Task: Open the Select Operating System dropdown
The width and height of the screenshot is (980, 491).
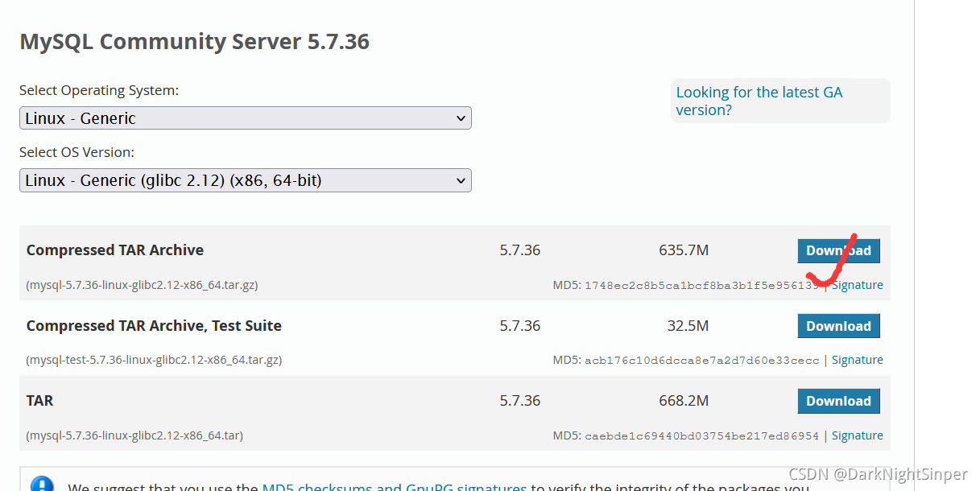Action: (x=245, y=118)
